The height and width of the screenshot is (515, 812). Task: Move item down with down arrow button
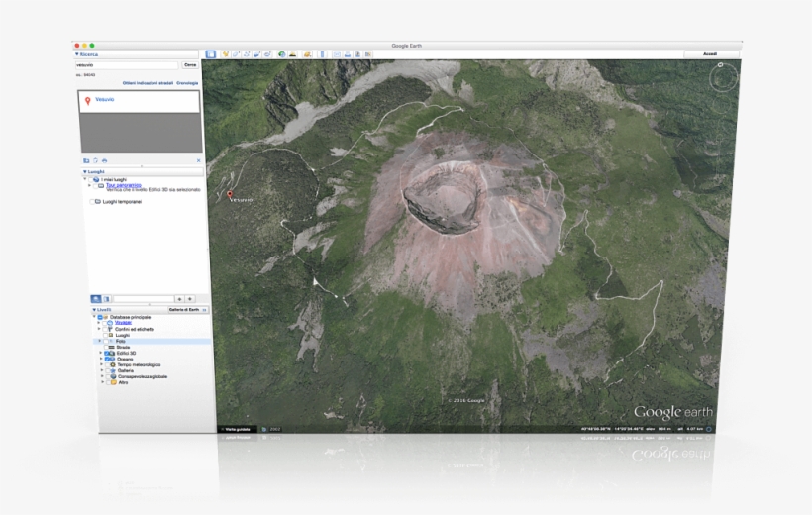click(190, 299)
